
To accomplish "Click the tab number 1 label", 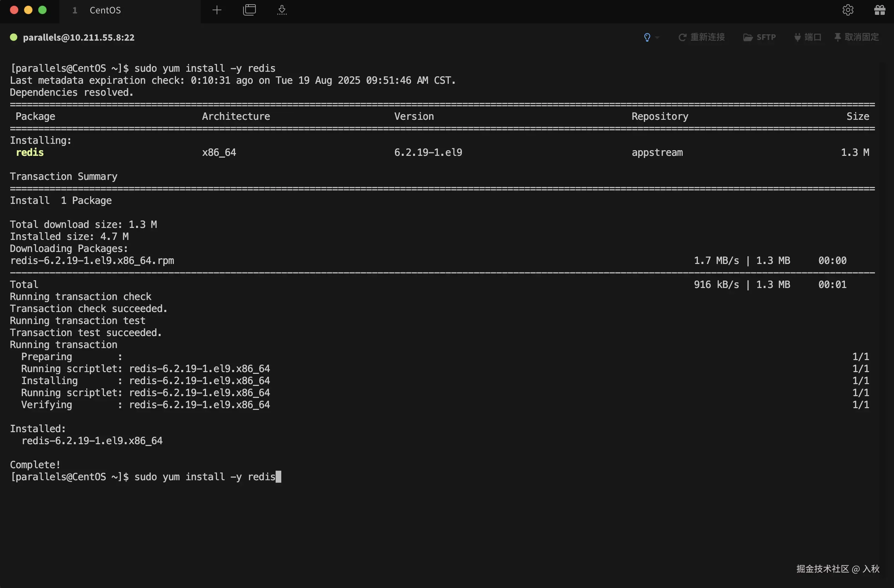I will click(x=75, y=11).
